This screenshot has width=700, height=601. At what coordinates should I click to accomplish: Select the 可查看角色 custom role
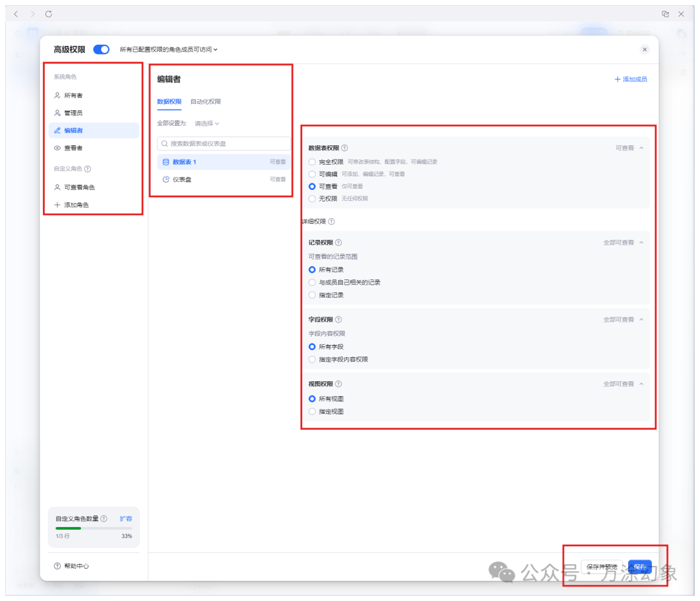click(94, 187)
